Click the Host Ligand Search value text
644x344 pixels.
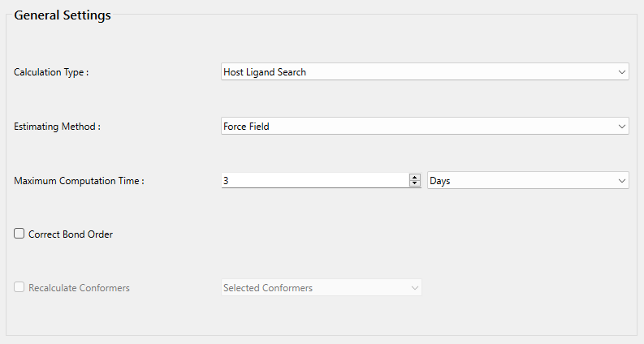(265, 72)
